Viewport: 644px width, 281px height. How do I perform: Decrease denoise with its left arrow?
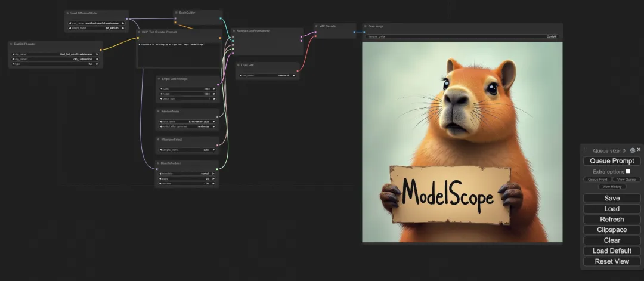click(160, 183)
